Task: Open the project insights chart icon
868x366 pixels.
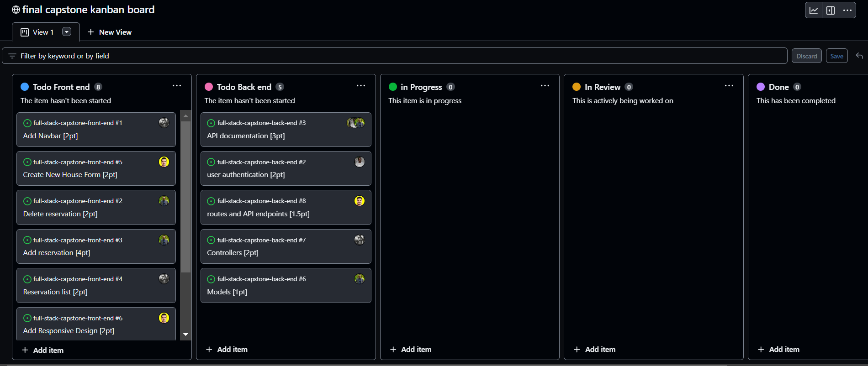Action: 814,10
